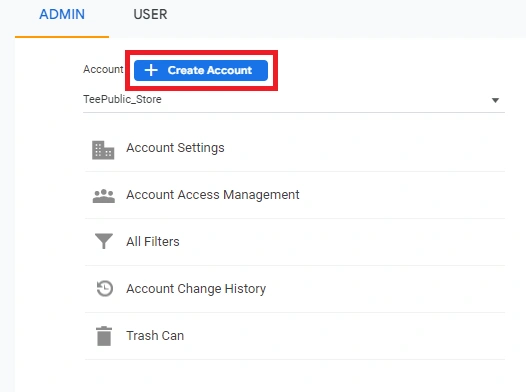
Task: Open Trash Can
Action: point(295,336)
